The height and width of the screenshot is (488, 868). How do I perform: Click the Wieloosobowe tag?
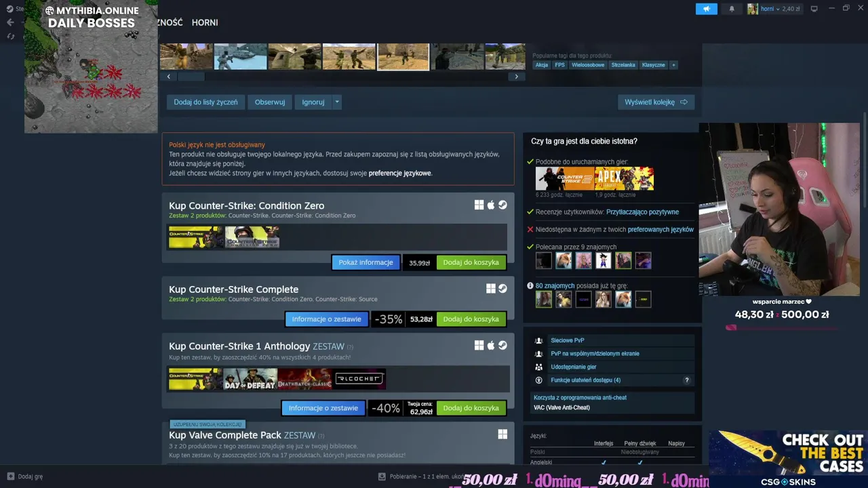588,65
